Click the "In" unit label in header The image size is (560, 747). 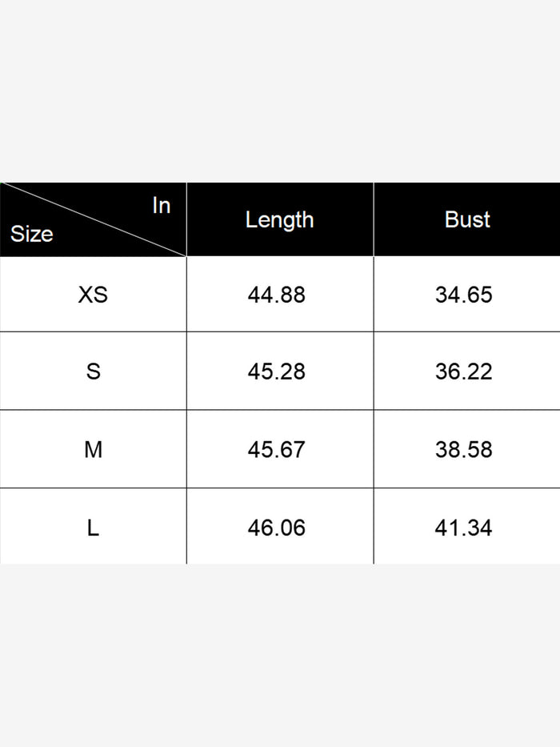pyautogui.click(x=162, y=206)
